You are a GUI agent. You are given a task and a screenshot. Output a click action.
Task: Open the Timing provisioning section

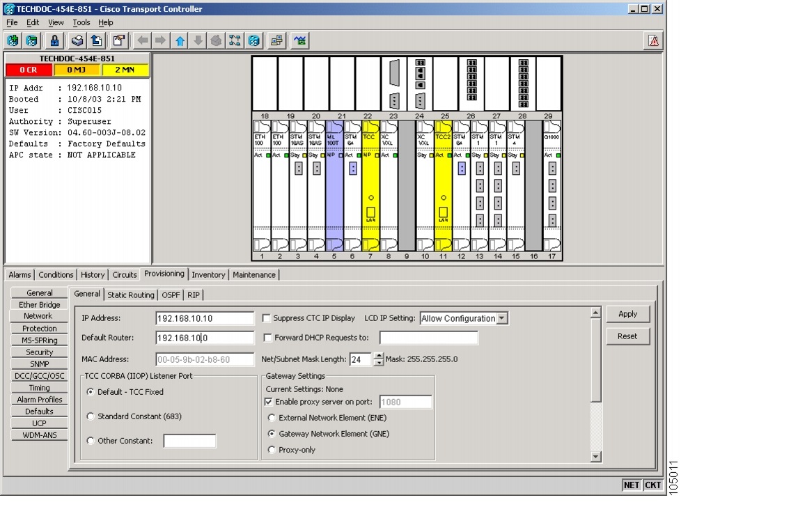39,388
